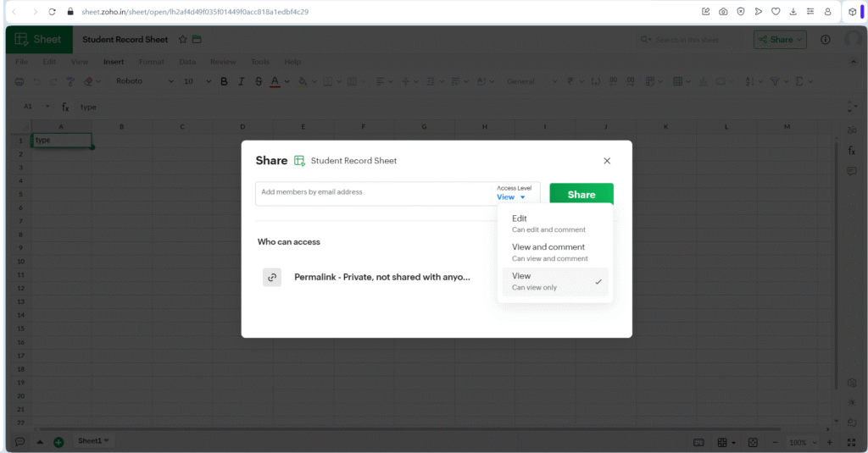
Task: Click the text rotation icon
Action: pos(481,81)
